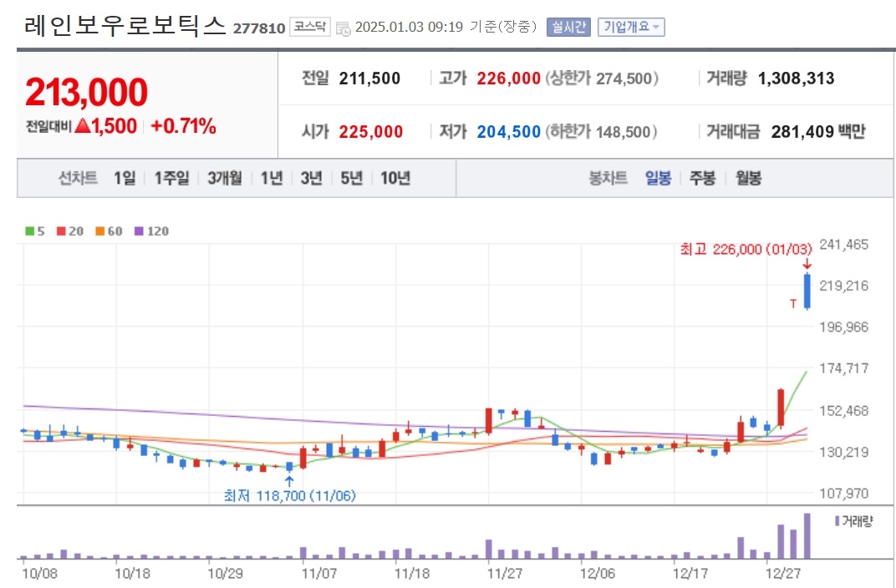
Task: Select the 1일 line chart tab
Action: tap(125, 178)
